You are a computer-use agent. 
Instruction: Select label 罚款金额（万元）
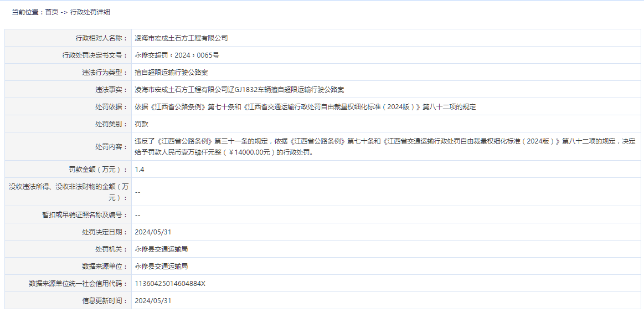tap(98, 169)
